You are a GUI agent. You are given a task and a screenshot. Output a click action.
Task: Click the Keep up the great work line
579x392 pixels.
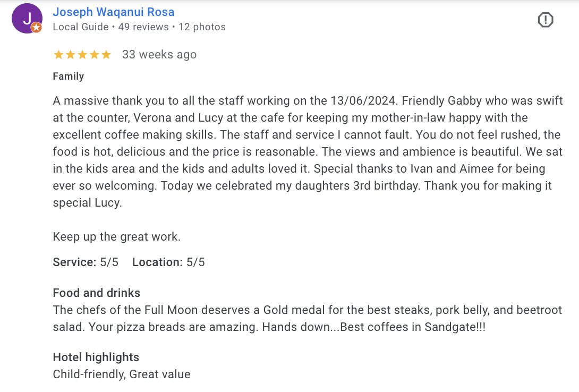(x=117, y=236)
